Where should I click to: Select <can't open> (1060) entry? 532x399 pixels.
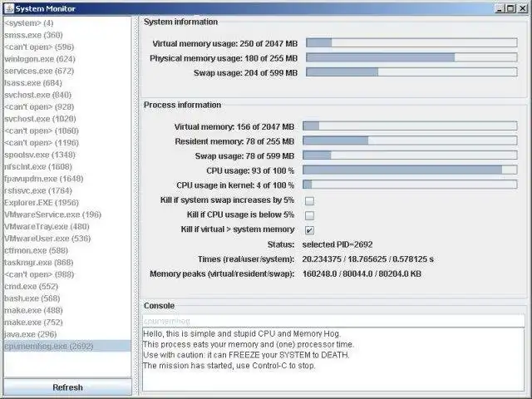(x=67, y=131)
